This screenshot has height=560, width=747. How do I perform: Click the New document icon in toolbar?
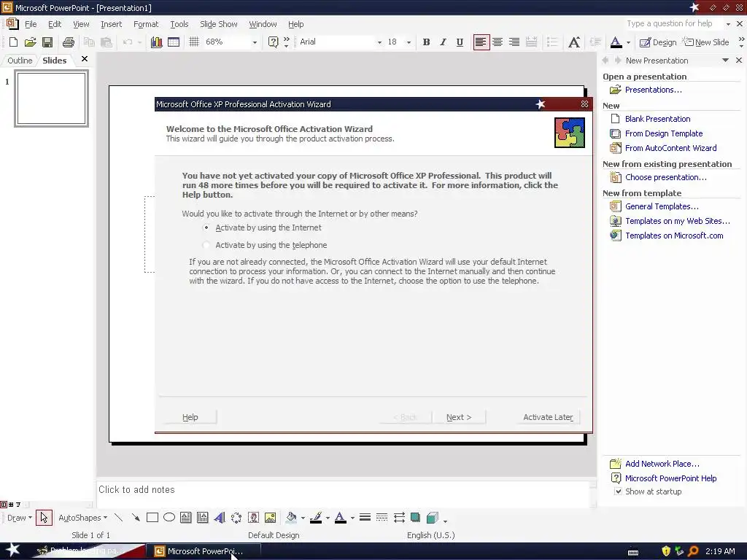click(x=13, y=42)
